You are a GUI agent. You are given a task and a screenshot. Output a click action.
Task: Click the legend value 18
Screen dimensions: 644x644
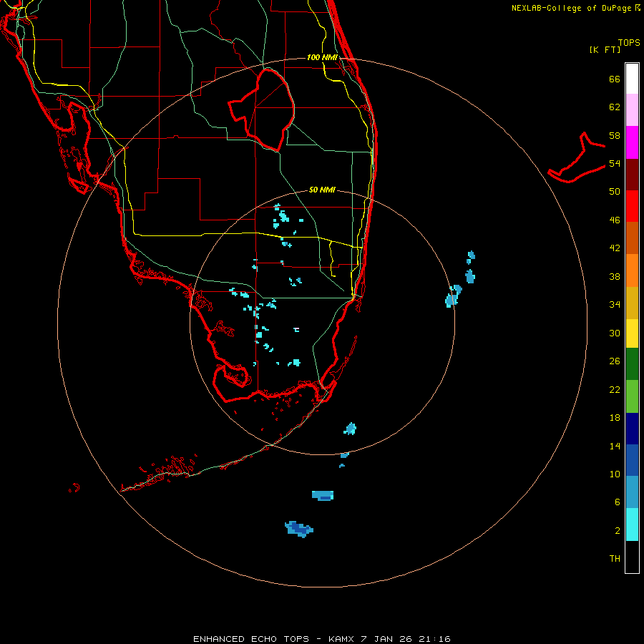tap(615, 418)
